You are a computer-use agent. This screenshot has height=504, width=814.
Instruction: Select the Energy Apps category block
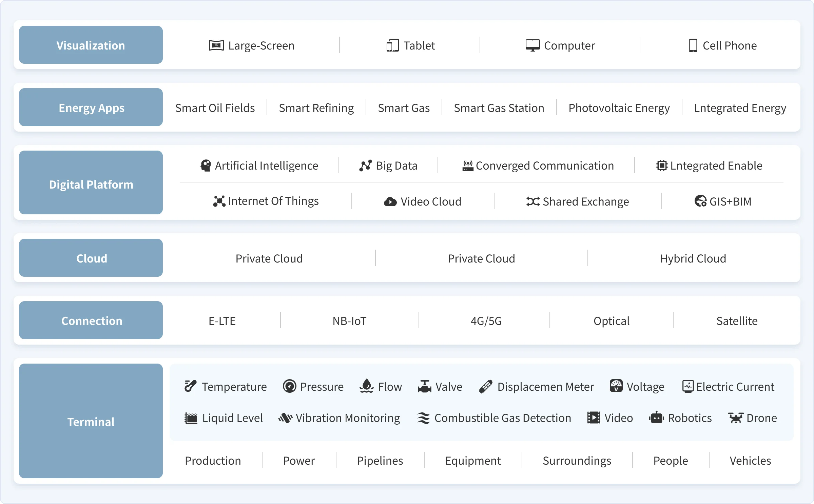coord(91,107)
